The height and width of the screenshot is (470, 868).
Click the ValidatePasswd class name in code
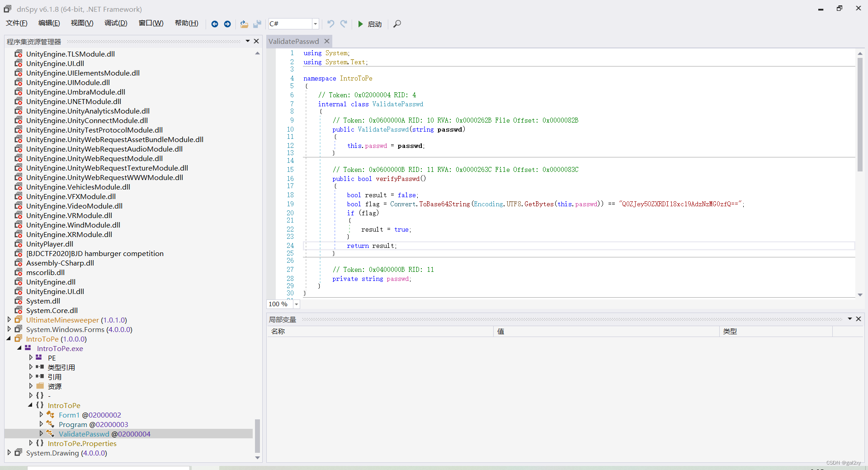[397, 104]
